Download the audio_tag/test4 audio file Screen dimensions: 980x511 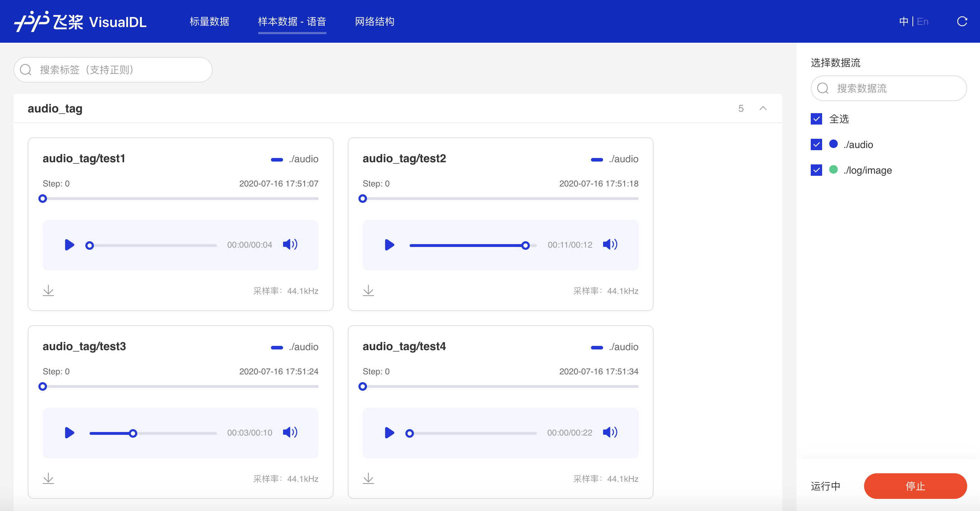368,479
